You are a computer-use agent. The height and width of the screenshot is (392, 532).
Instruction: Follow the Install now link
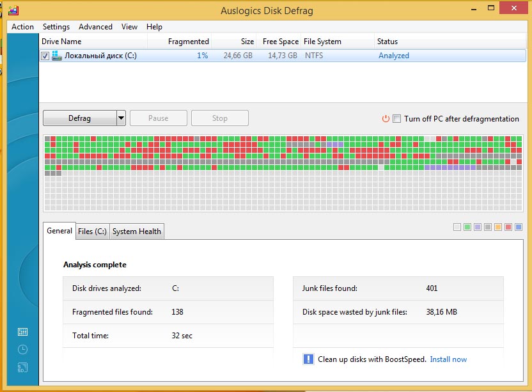click(448, 359)
